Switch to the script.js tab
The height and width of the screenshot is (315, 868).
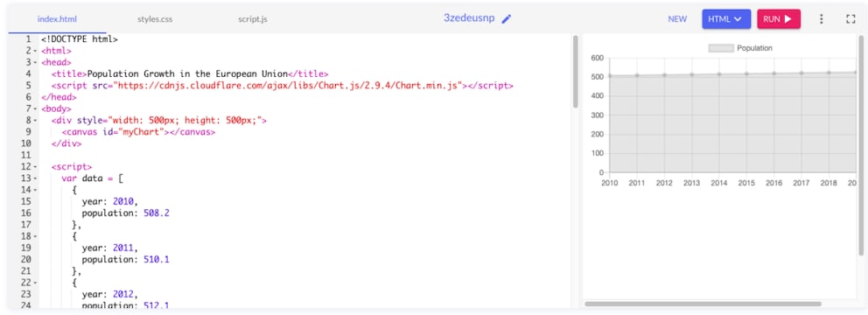(252, 19)
